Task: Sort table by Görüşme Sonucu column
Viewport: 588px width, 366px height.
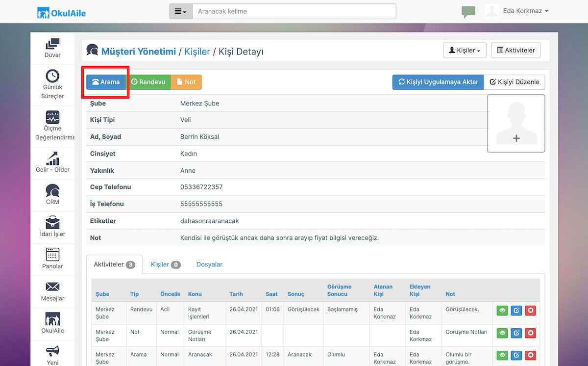Action: pos(339,290)
